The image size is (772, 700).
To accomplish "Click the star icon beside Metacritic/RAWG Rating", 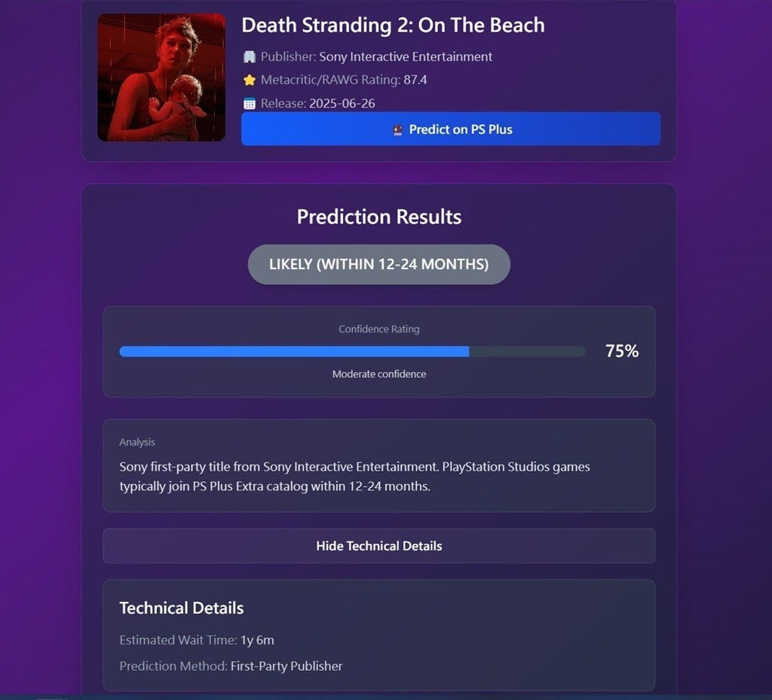I will pos(250,80).
